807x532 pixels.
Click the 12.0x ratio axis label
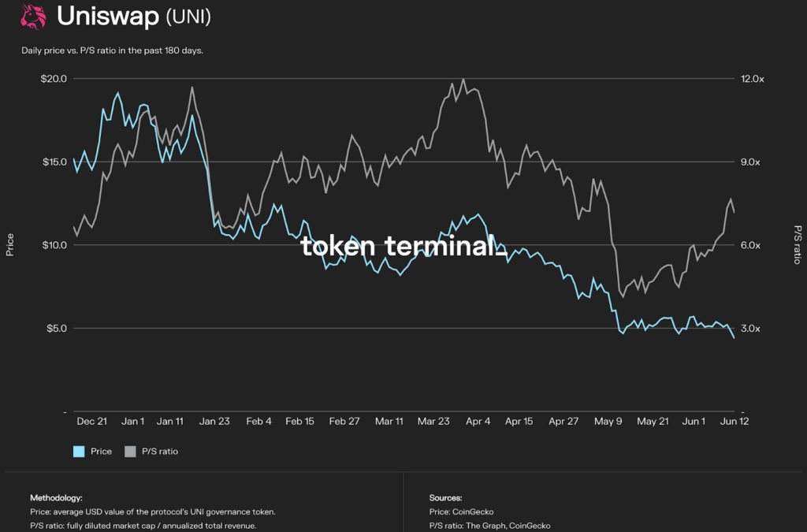coord(752,79)
